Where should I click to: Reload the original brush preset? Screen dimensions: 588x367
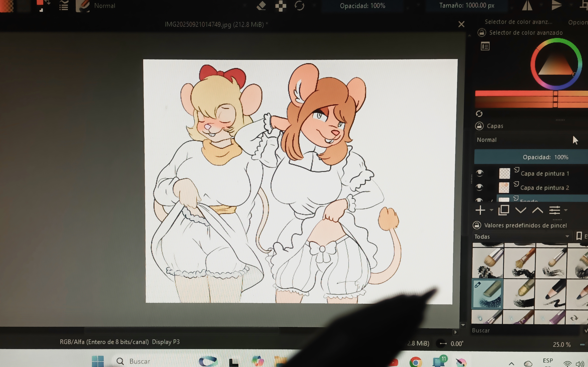299,5
